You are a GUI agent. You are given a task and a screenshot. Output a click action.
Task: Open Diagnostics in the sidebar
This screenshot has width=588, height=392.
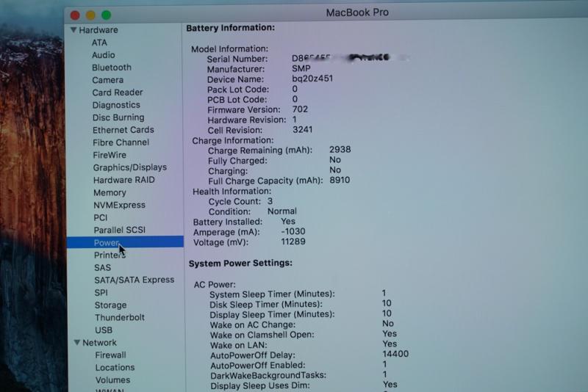116,105
